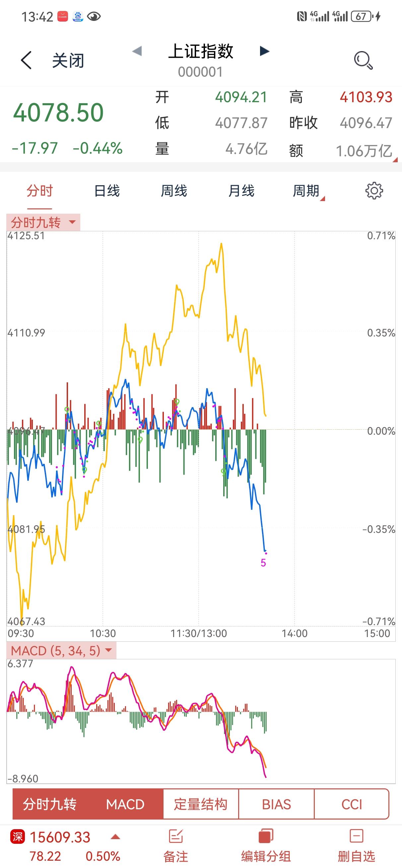Open the search magnifier icon
This screenshot has width=402, height=868.
(x=363, y=60)
